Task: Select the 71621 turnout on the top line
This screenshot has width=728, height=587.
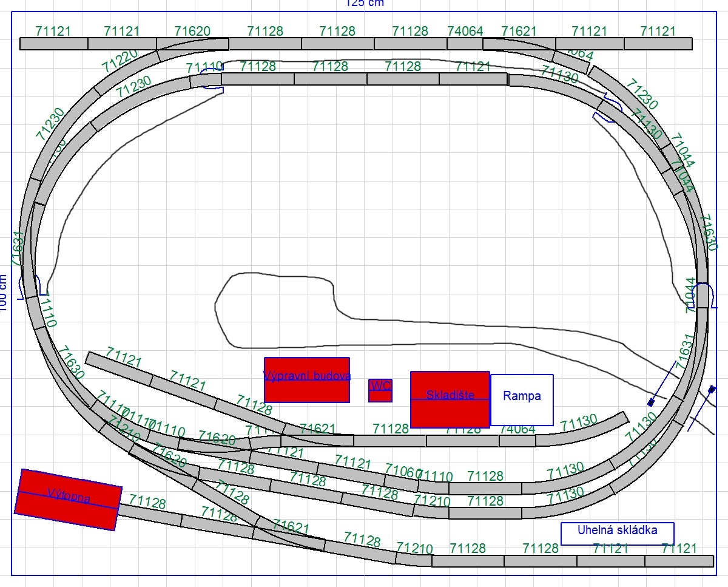Action: point(519,44)
